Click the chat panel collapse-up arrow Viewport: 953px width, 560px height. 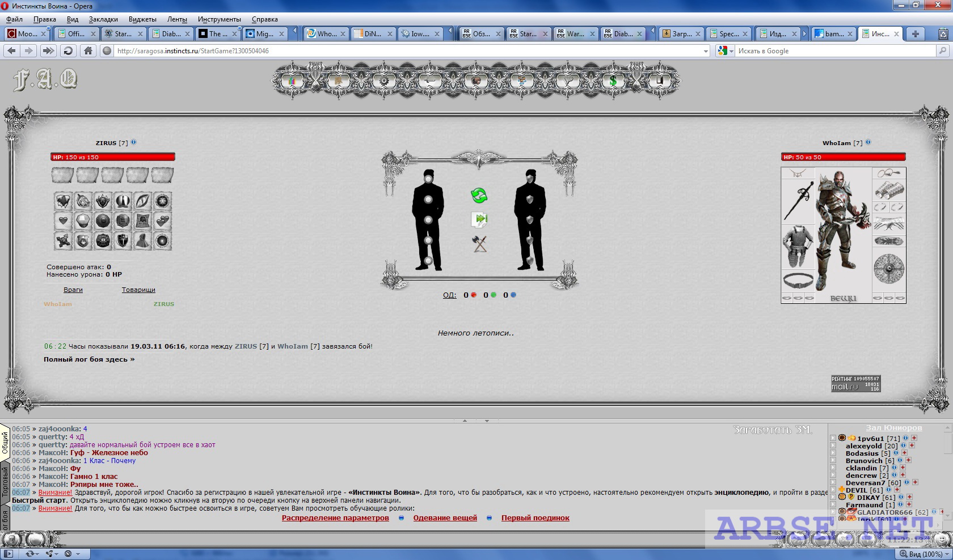pos(465,421)
